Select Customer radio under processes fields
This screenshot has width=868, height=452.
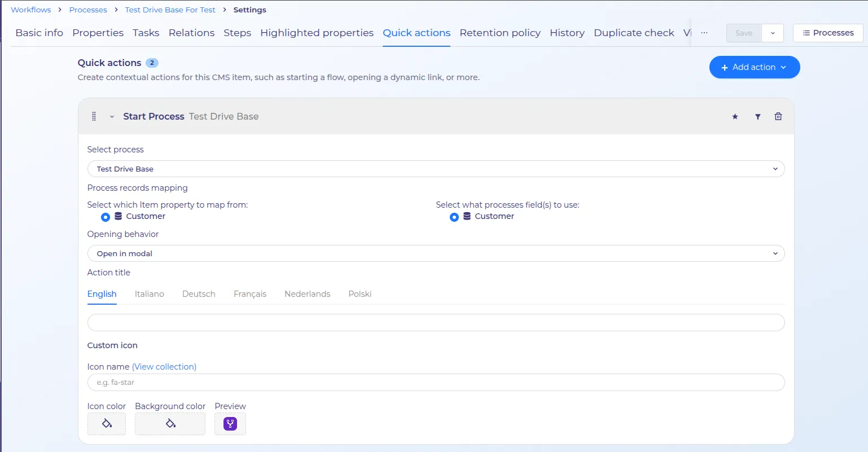454,217
